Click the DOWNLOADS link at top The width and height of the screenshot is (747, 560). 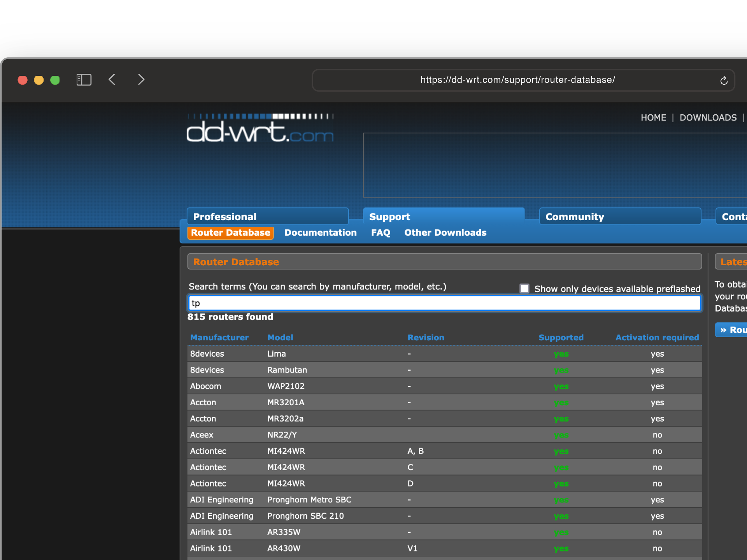click(x=708, y=117)
